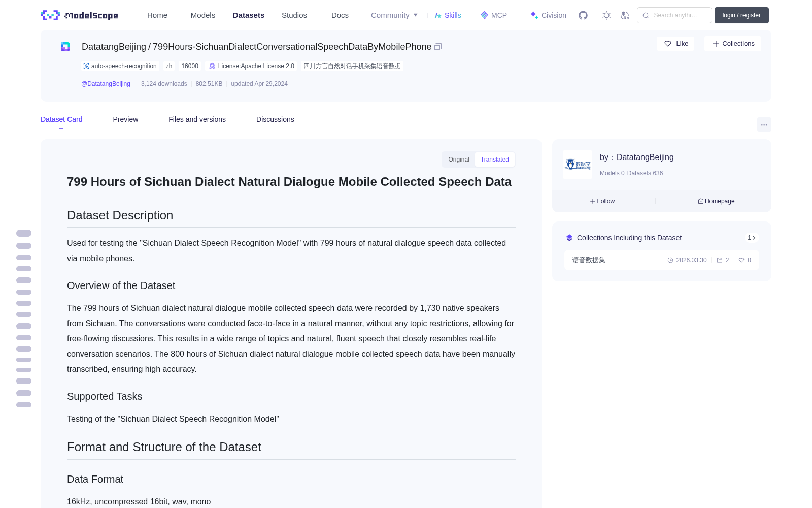812x508 pixels.
Task: Follow the DatatangBeijing publisher
Action: click(x=602, y=201)
